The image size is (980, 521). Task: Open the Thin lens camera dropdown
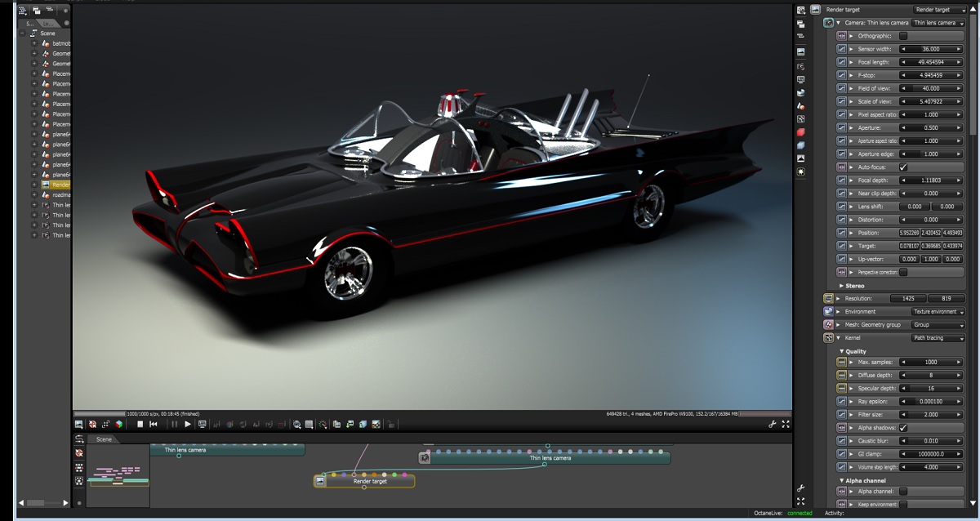(938, 23)
